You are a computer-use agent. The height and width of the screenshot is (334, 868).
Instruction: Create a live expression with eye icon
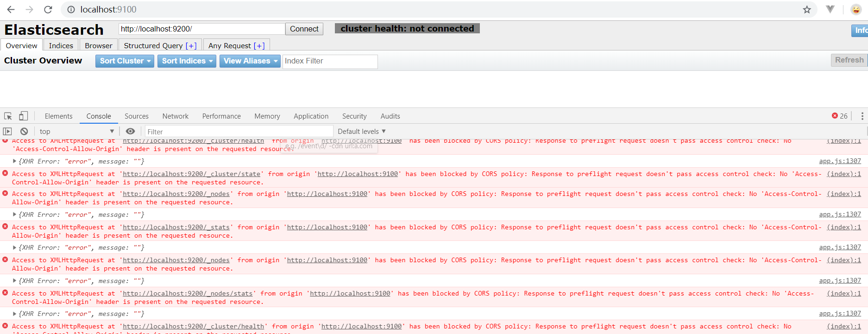pos(131,132)
